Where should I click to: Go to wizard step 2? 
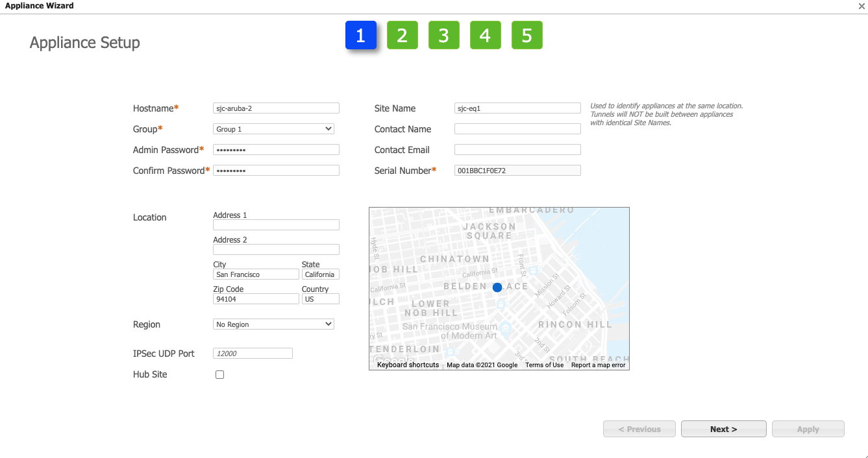[x=402, y=35]
